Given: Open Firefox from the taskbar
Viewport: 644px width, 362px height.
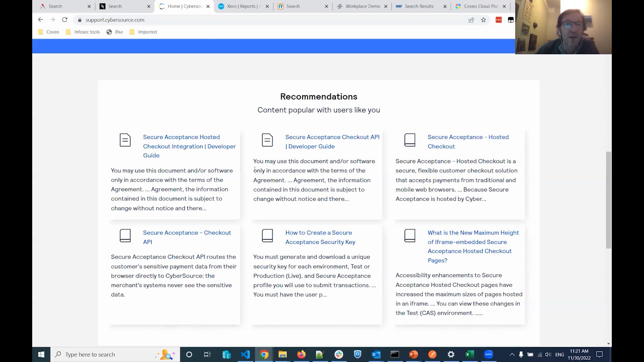Looking at the screenshot, I should [302, 354].
